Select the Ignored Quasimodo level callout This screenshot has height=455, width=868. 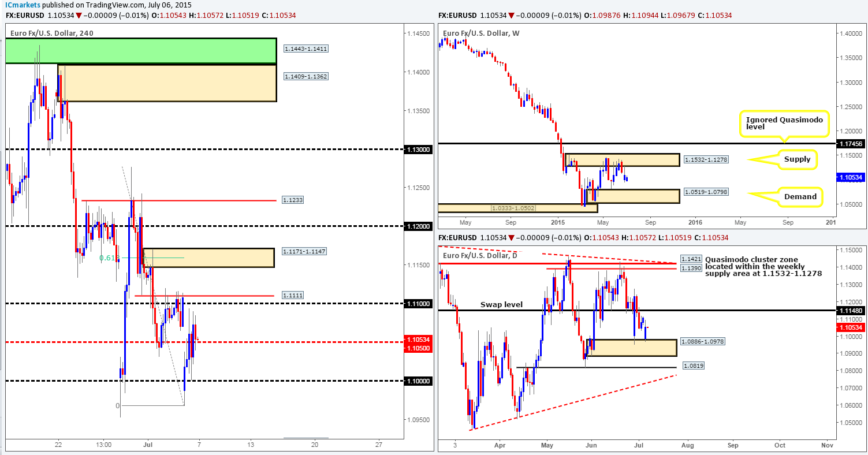click(x=783, y=122)
